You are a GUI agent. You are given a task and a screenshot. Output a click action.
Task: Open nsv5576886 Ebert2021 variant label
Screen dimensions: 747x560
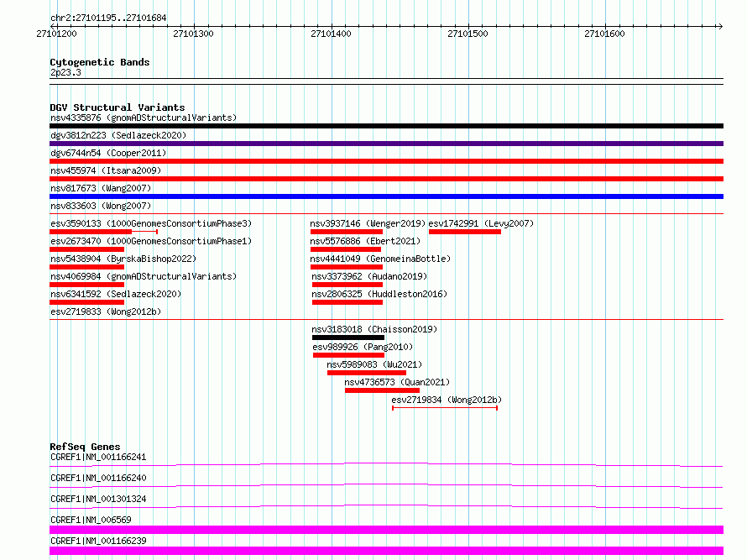coord(365,241)
